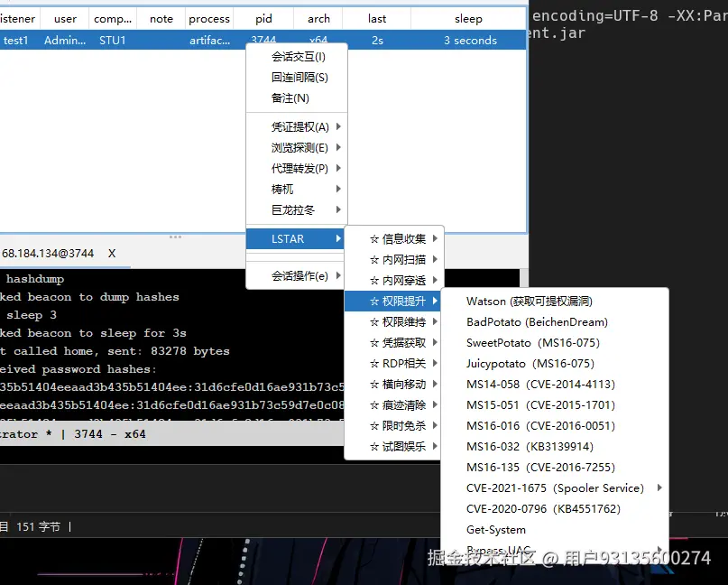This screenshot has height=585, width=728.
Task: Expand the CVE-2021-1675 Spooler Service submenu
Action: click(659, 487)
